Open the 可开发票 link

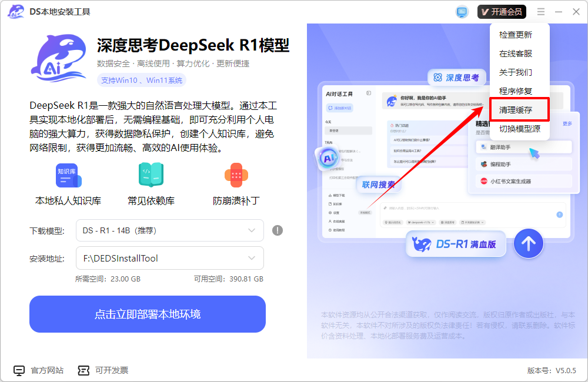(x=112, y=370)
